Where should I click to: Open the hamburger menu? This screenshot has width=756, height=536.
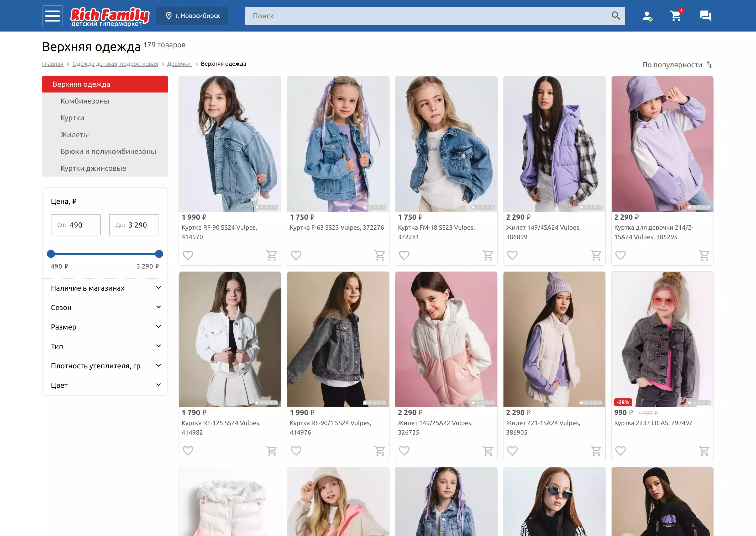coord(52,16)
